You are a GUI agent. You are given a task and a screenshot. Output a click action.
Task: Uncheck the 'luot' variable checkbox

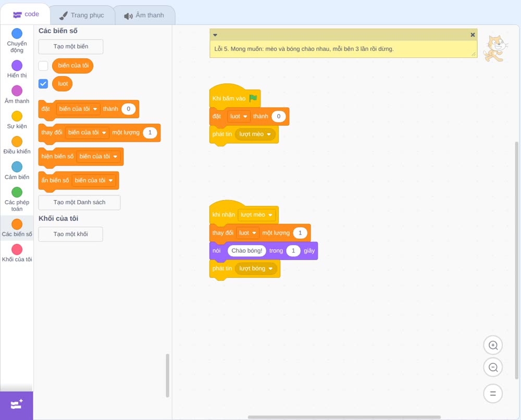coord(43,84)
